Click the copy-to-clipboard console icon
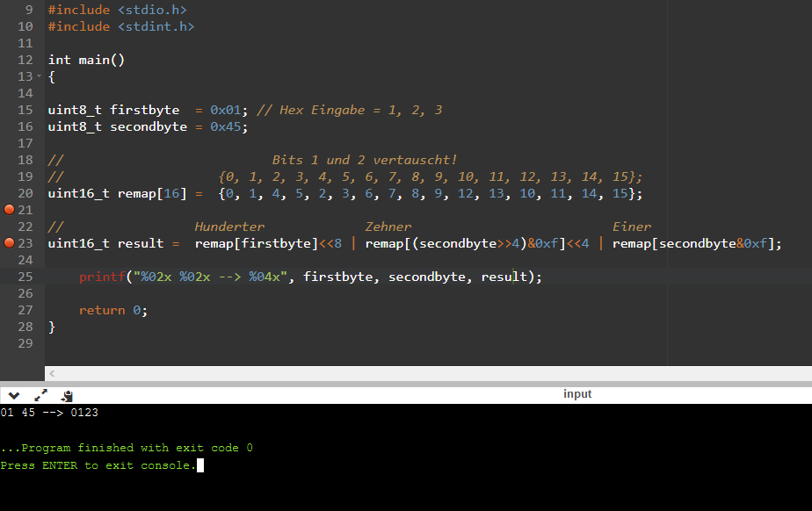This screenshot has width=812, height=511. (67, 396)
